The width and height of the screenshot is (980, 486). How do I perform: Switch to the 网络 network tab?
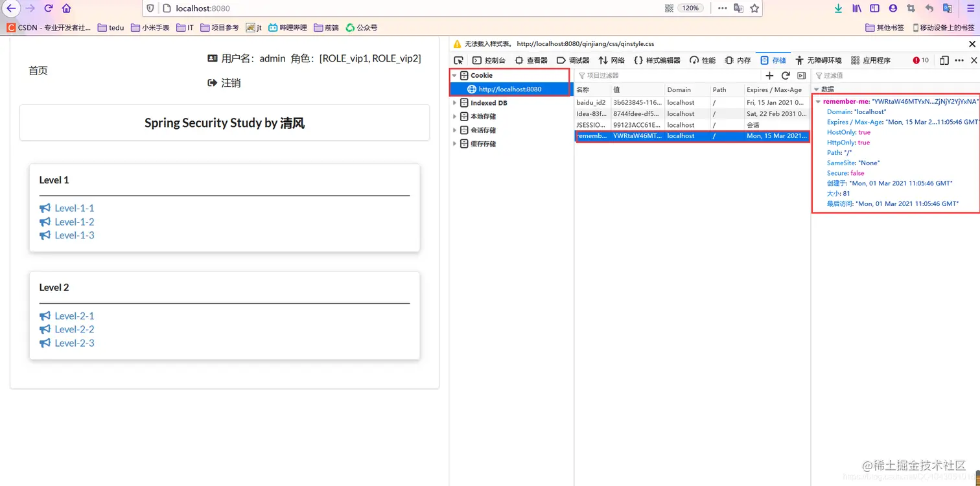tap(611, 60)
